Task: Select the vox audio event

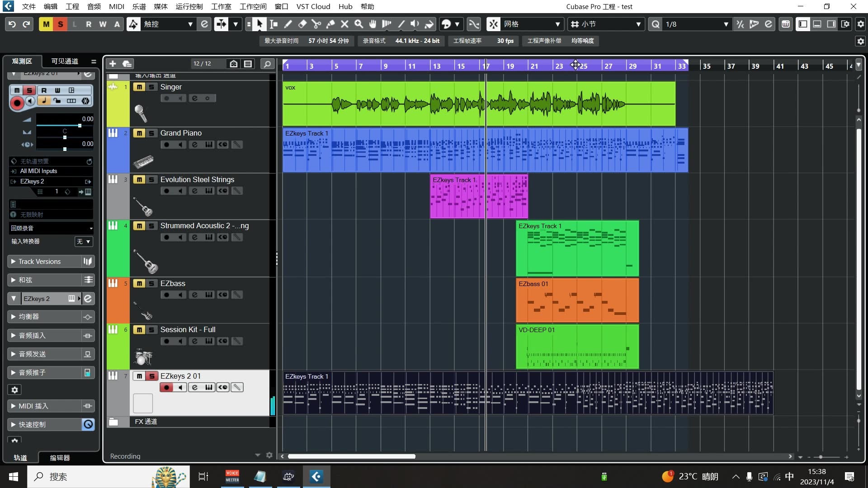Action: coord(479,104)
